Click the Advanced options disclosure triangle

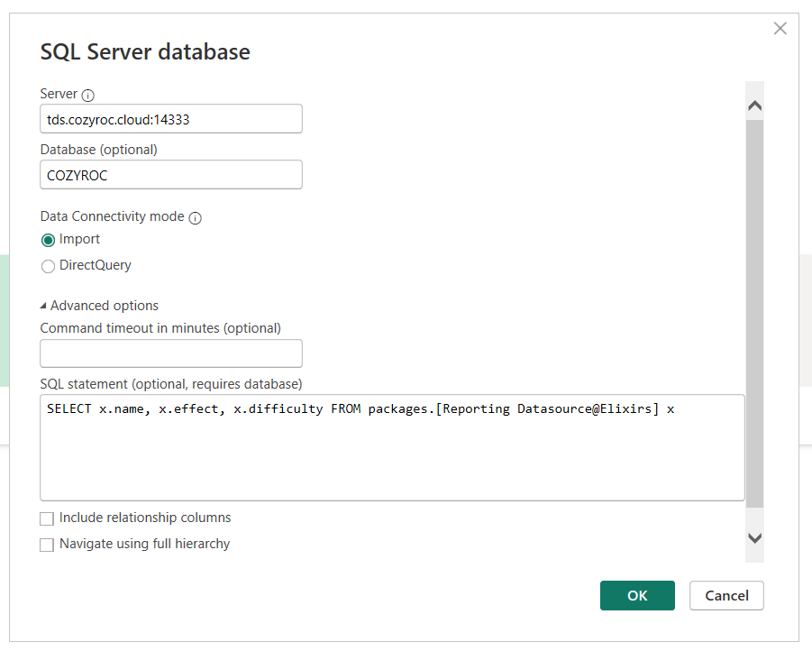[x=45, y=305]
